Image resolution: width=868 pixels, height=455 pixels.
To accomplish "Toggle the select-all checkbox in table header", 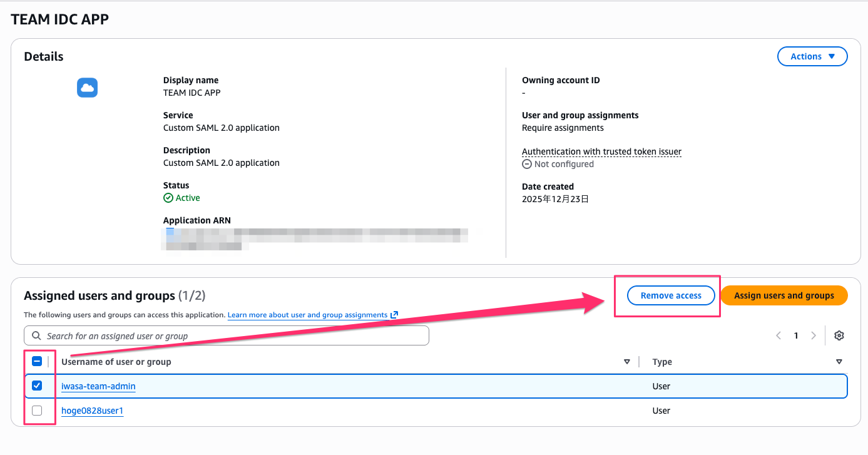I will coord(37,361).
